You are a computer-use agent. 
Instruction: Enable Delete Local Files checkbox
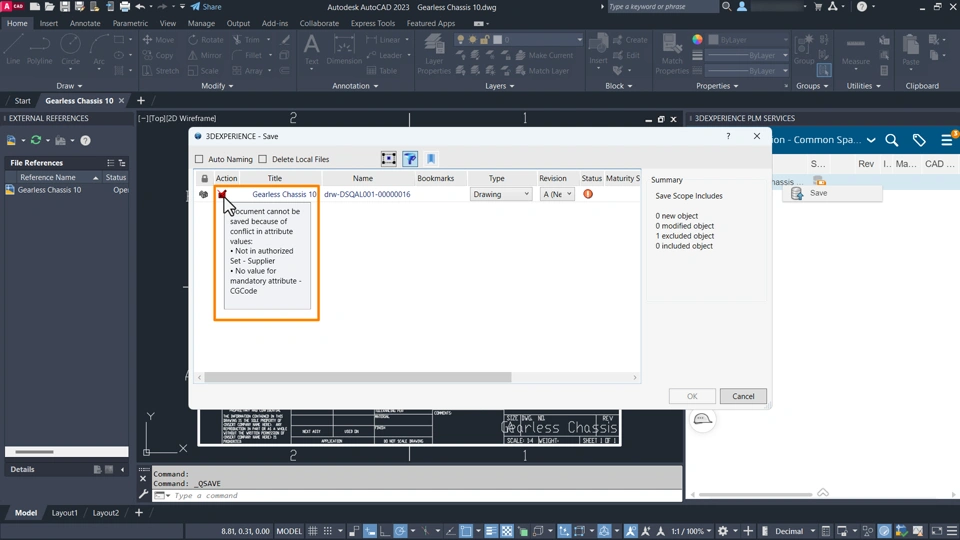point(263,159)
